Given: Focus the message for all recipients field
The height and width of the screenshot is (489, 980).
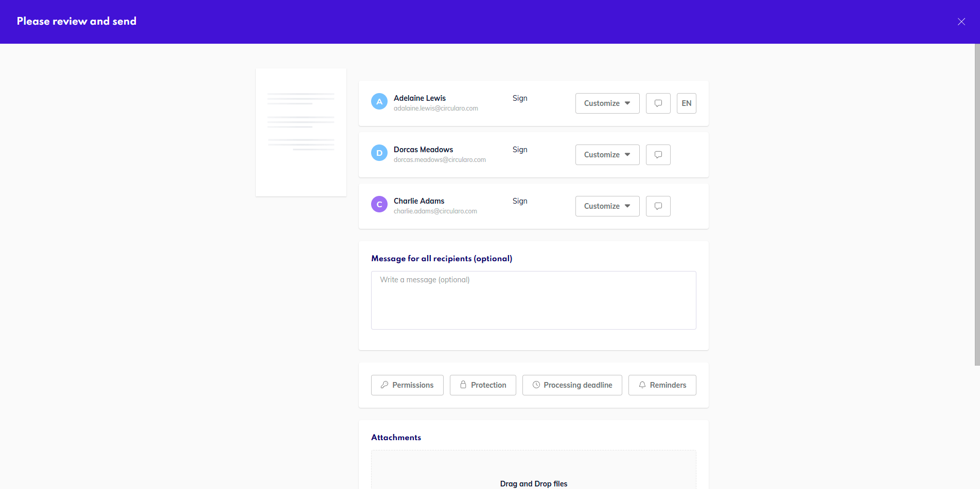Looking at the screenshot, I should pyautogui.click(x=533, y=300).
